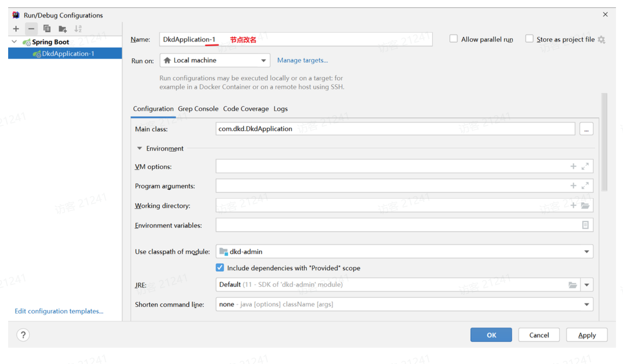Click the Spring Boot leaf icon in the tree
The image size is (623, 364).
[x=27, y=42]
